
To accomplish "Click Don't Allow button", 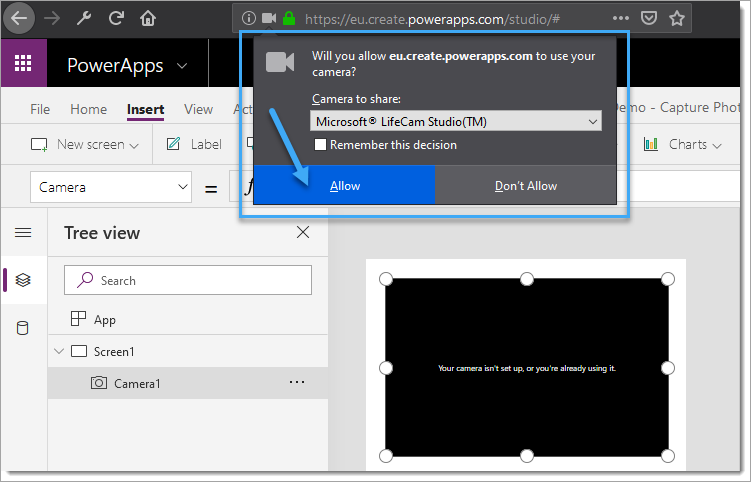I will [x=525, y=186].
